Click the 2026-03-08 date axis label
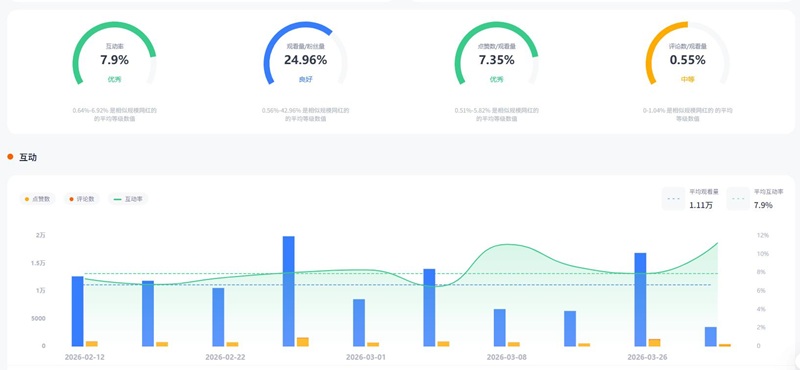The height and width of the screenshot is (370, 800). 507,357
